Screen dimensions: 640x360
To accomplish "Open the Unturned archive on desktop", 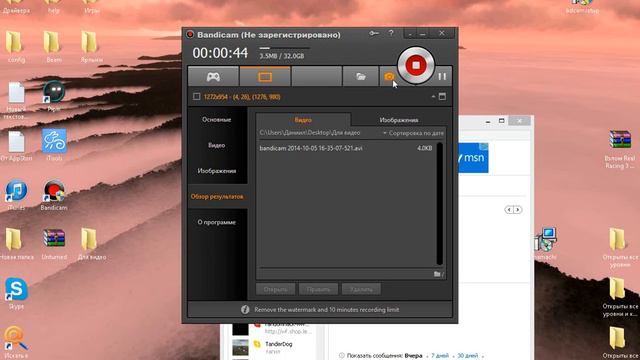I will [54, 244].
